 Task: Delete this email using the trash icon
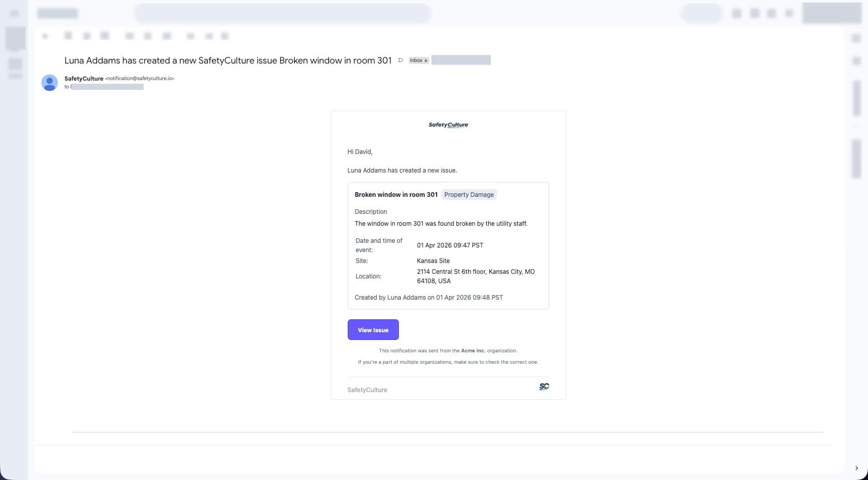point(104,36)
